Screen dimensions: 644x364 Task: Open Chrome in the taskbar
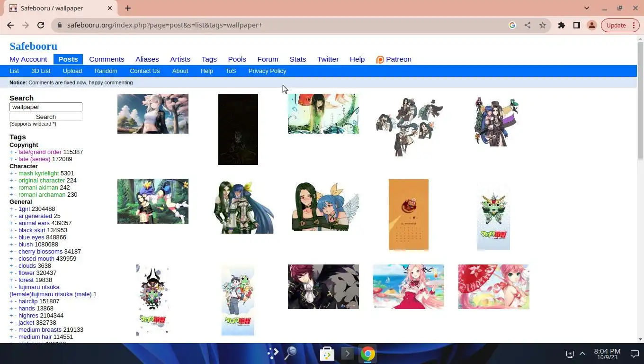368,354
